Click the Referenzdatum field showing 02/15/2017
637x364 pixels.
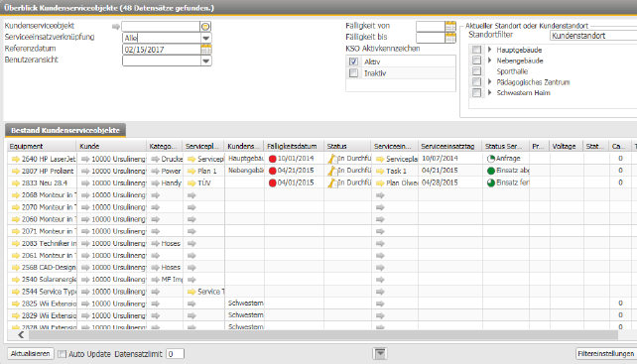pyautogui.click(x=162, y=50)
